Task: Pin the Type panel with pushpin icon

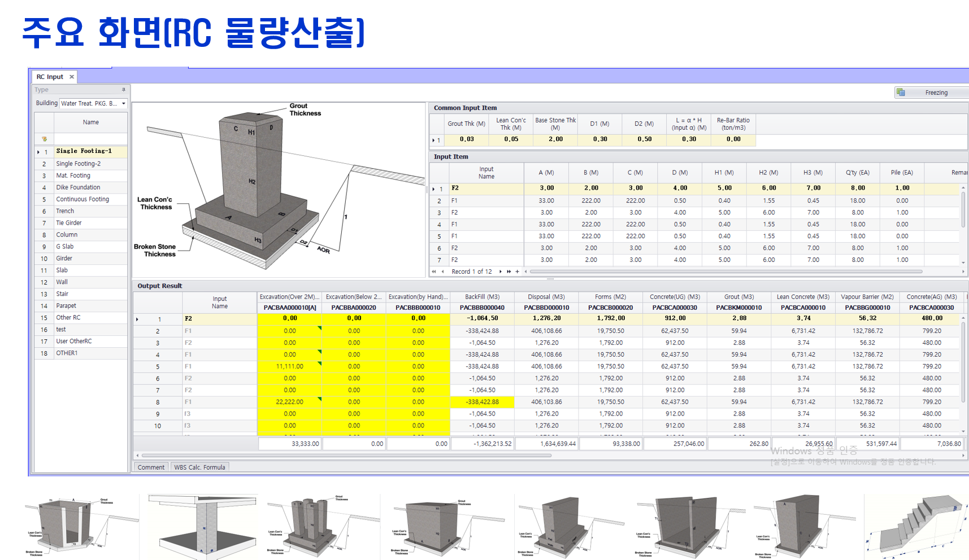Action: (123, 90)
